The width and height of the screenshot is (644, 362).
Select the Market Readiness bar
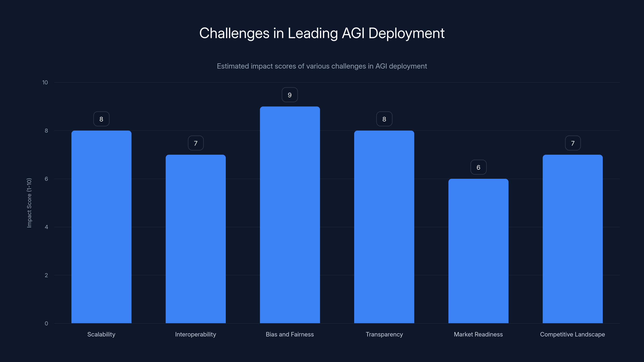point(478,251)
